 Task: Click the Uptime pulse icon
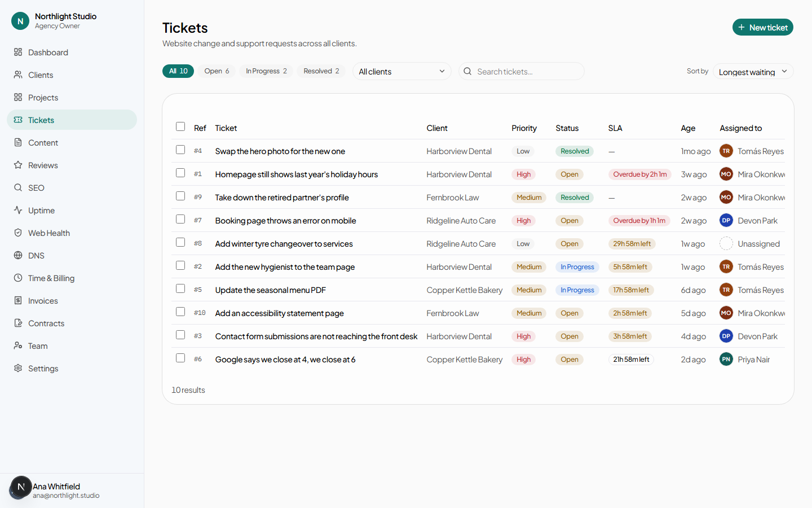(x=18, y=210)
